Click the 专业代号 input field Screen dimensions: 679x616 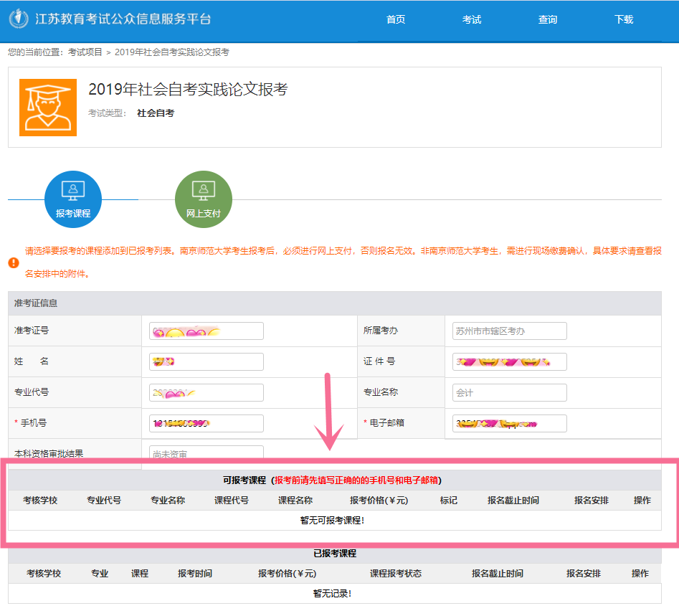(x=206, y=392)
